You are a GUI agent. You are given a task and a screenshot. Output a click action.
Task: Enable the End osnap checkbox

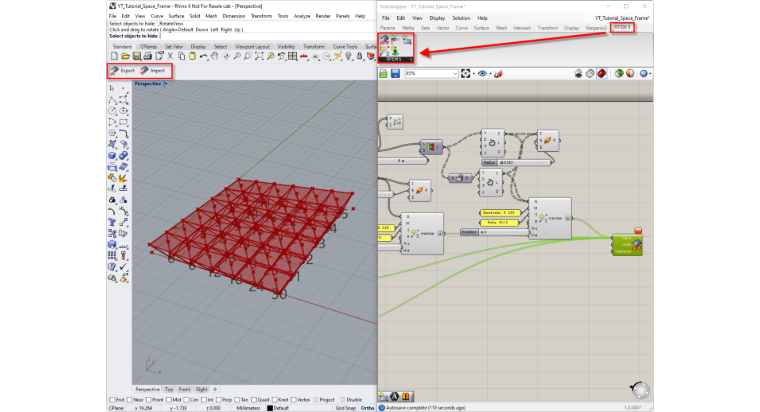(x=113, y=400)
